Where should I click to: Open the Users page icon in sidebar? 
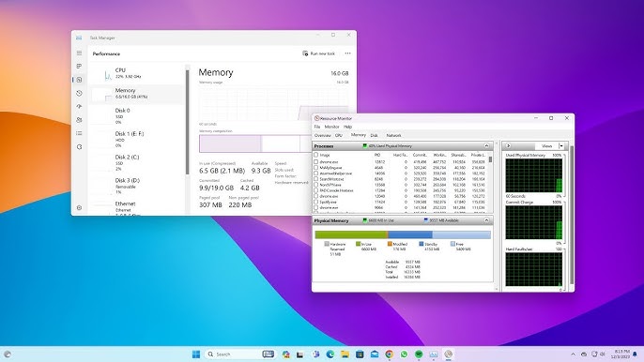click(x=79, y=120)
